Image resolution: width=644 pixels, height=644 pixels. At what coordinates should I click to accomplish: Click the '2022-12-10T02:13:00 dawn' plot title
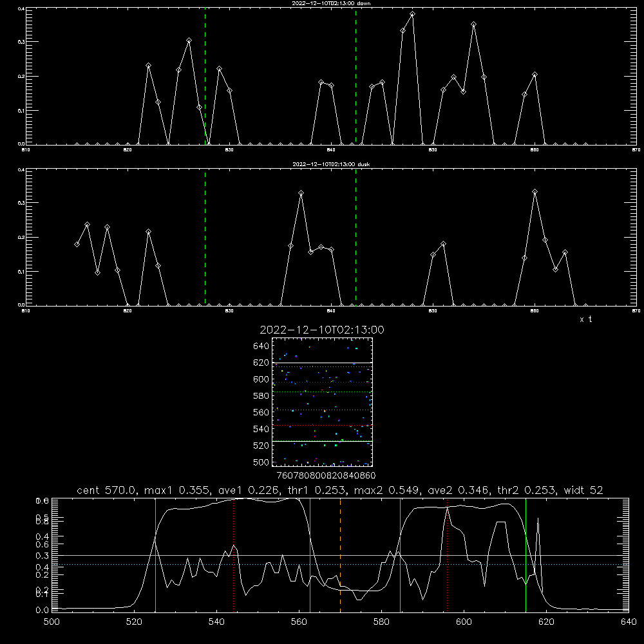point(331,3)
